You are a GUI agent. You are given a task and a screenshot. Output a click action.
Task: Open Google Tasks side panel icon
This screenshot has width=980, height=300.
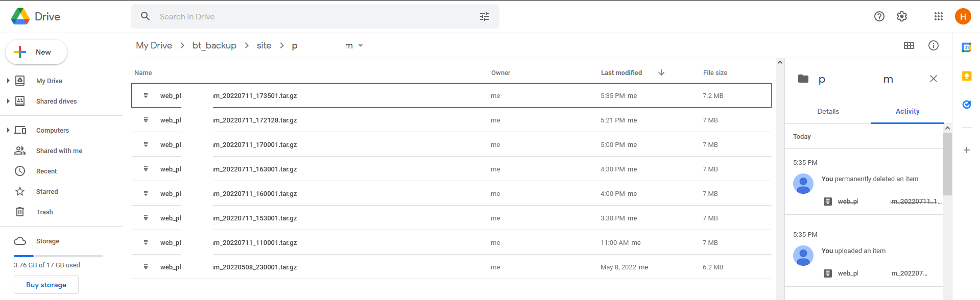(966, 105)
